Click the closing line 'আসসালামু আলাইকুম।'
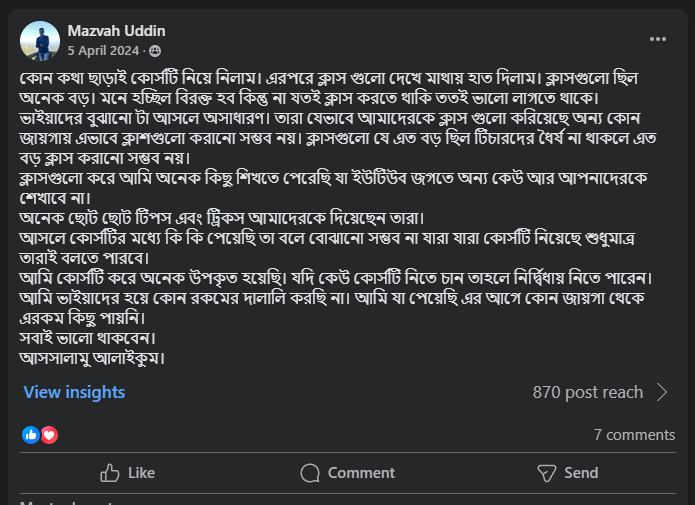The image size is (695, 505). pyautogui.click(x=92, y=357)
